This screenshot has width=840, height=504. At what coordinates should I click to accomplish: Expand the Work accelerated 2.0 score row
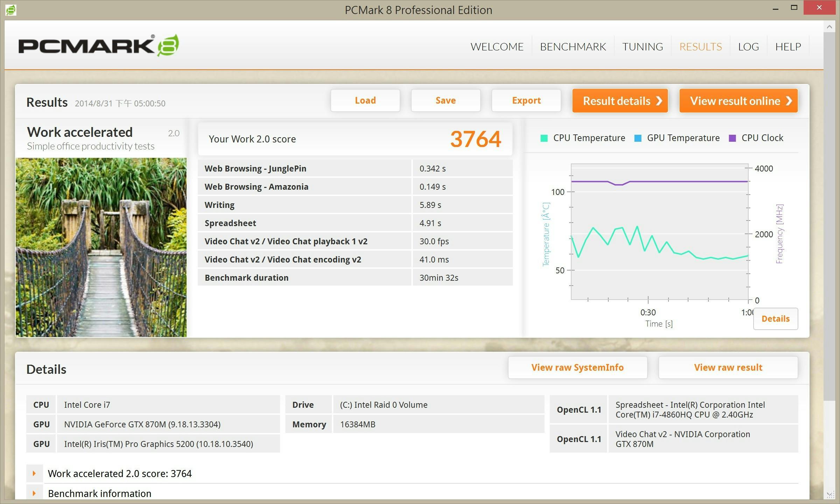(x=34, y=474)
